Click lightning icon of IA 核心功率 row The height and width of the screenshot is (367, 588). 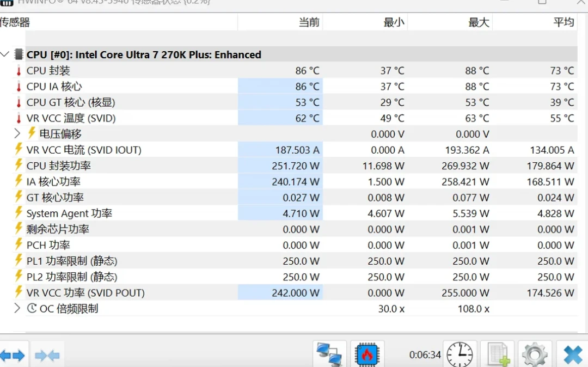coord(19,181)
